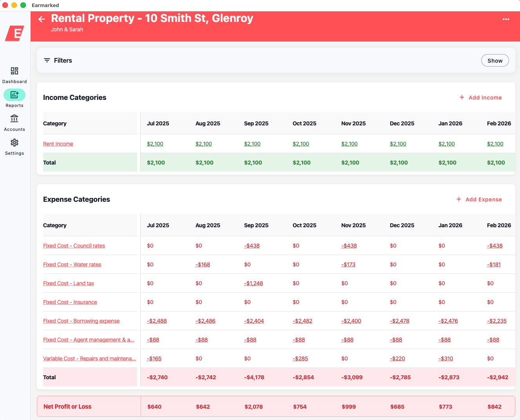This screenshot has height=420, width=520.
Task: Click the plus icon beside Add Expense
Action: tap(458, 199)
